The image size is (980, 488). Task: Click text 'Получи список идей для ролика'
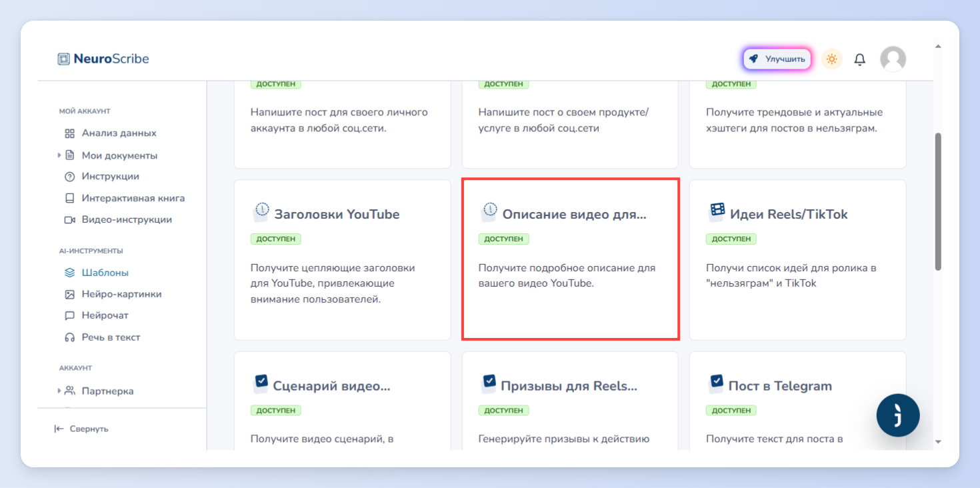(791, 268)
